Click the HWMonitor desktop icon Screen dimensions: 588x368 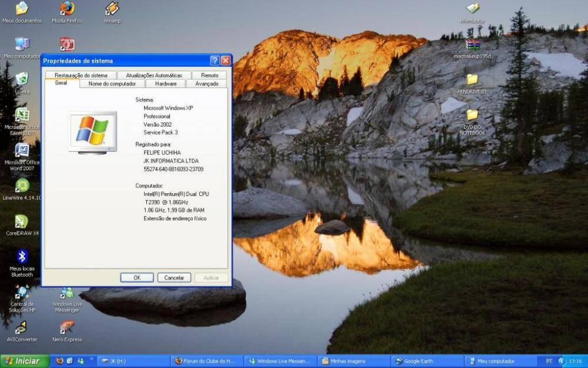pos(473,12)
